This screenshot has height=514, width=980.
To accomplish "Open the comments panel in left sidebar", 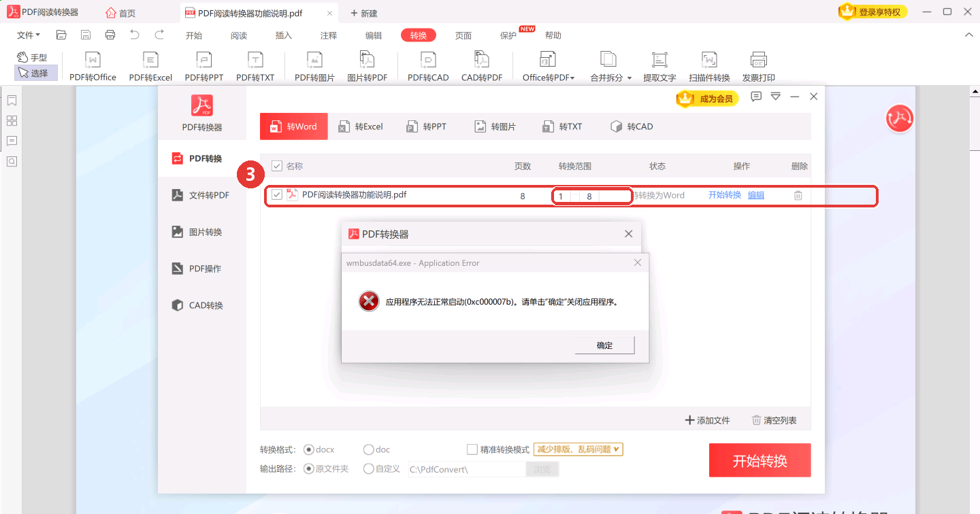I will pyautogui.click(x=12, y=141).
